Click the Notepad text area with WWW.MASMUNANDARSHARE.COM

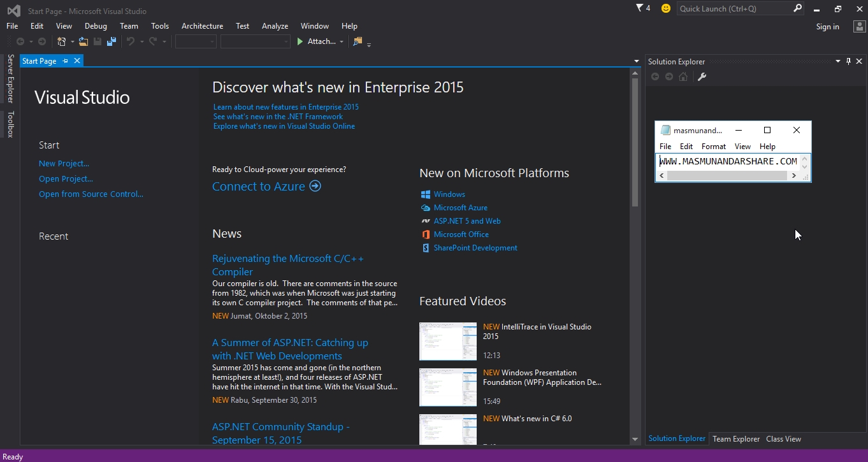click(728, 161)
